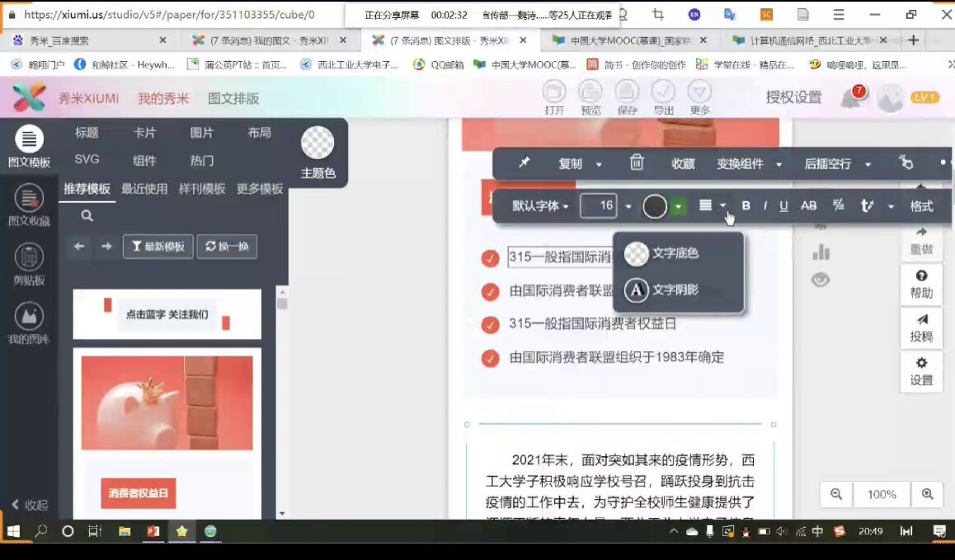Toggle underline text formatting
The image size is (955, 560).
tap(783, 206)
